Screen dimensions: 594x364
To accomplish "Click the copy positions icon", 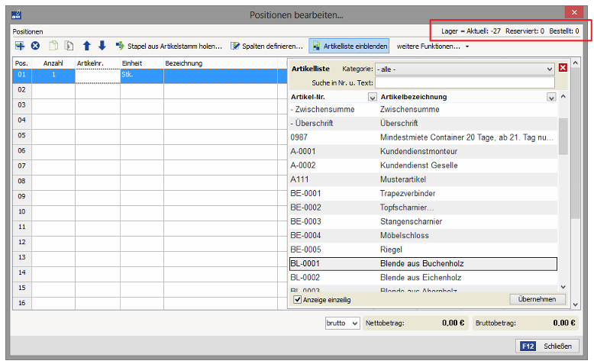I will tap(53, 47).
